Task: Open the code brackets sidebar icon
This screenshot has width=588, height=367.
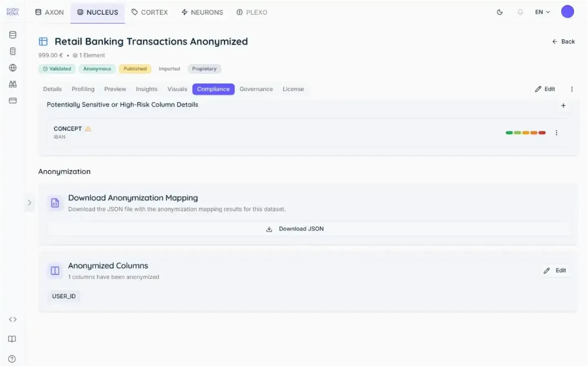Action: [x=13, y=319]
